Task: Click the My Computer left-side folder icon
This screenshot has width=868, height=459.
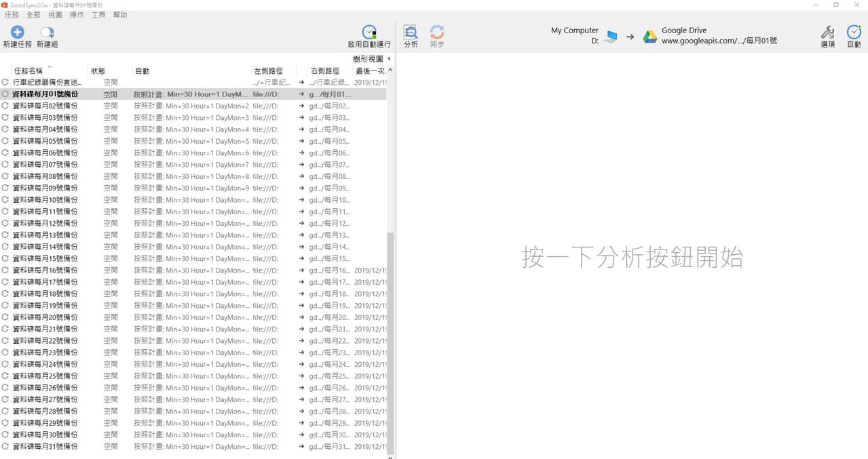Action: click(611, 37)
